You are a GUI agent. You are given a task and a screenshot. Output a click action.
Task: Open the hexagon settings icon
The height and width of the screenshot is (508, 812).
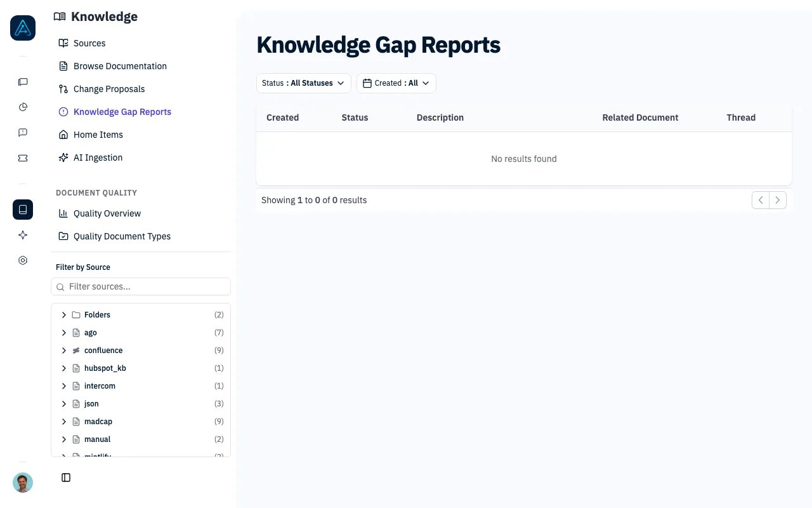click(23, 260)
